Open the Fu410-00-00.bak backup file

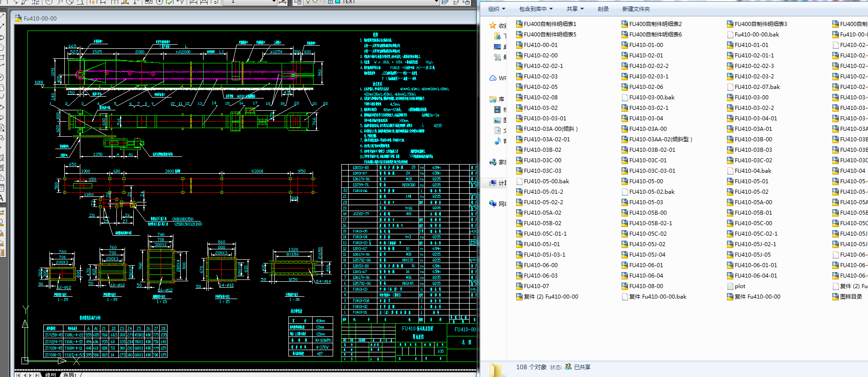[x=757, y=35]
